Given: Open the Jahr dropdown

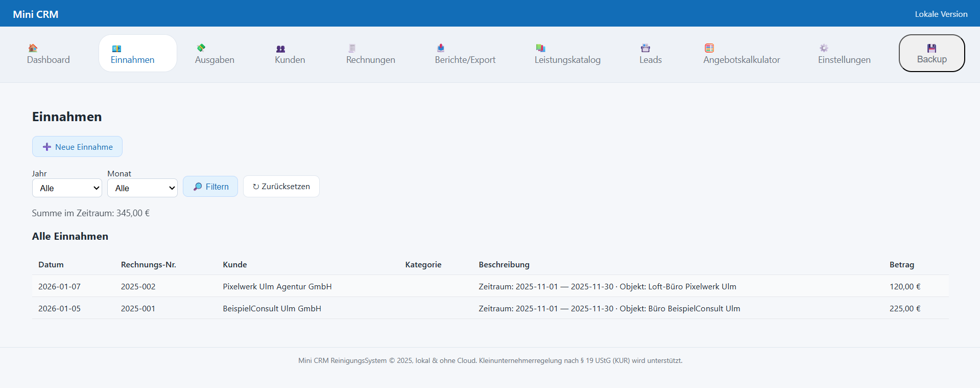Looking at the screenshot, I should click(x=67, y=188).
